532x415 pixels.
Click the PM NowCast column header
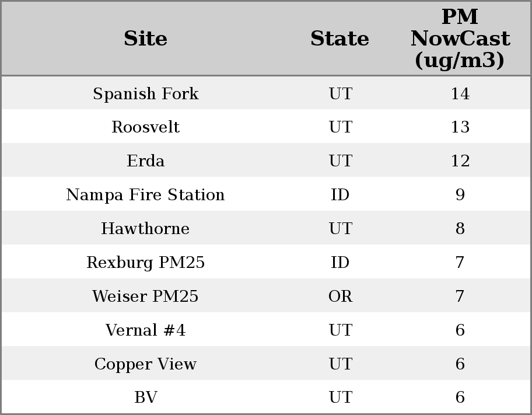460,39
